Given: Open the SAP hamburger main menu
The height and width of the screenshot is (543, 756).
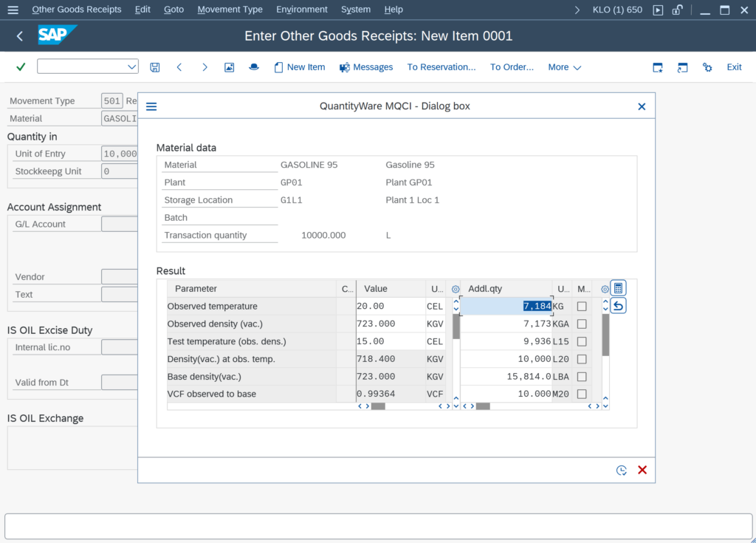Looking at the screenshot, I should tap(13, 10).
